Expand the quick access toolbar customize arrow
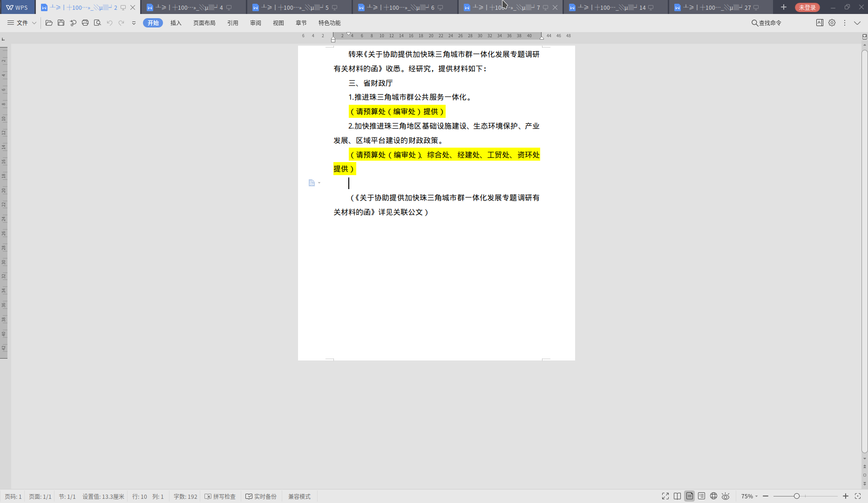The width and height of the screenshot is (868, 503). point(134,23)
